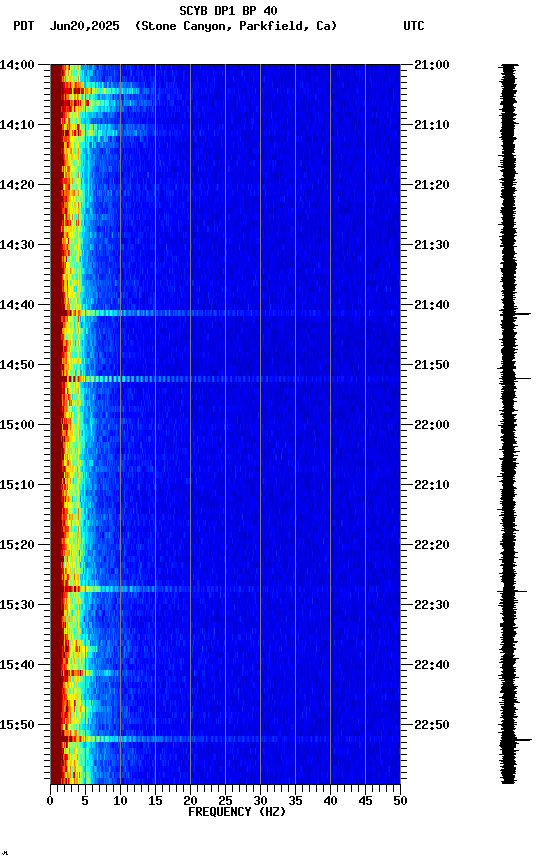The width and height of the screenshot is (552, 864).
Task: Click the 25 Hz frequency axis label
Action: point(225,802)
